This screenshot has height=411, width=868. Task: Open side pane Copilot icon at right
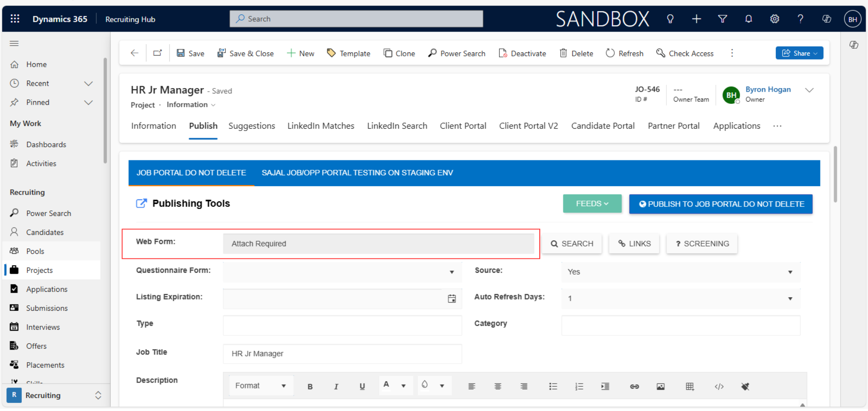click(854, 45)
